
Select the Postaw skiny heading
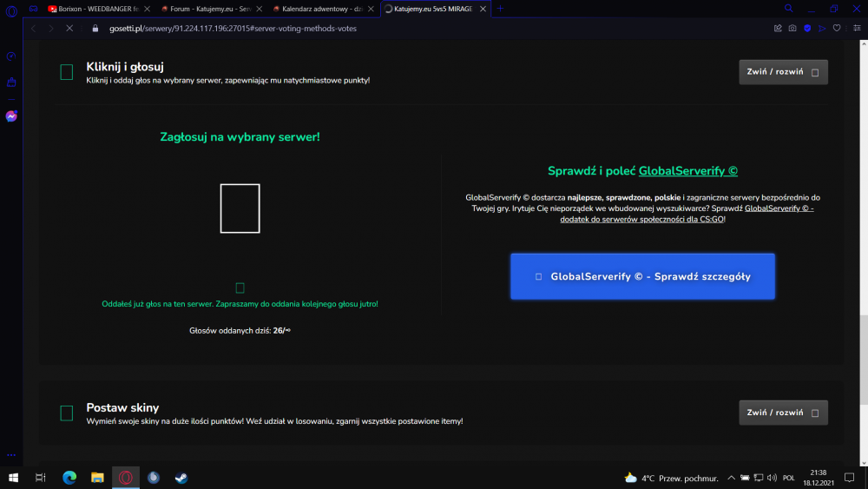[x=122, y=407]
